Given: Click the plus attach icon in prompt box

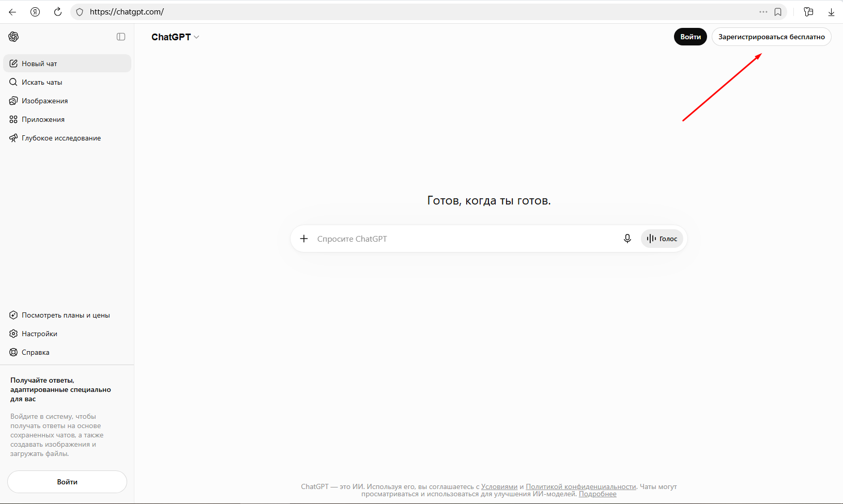Looking at the screenshot, I should pyautogui.click(x=304, y=239).
